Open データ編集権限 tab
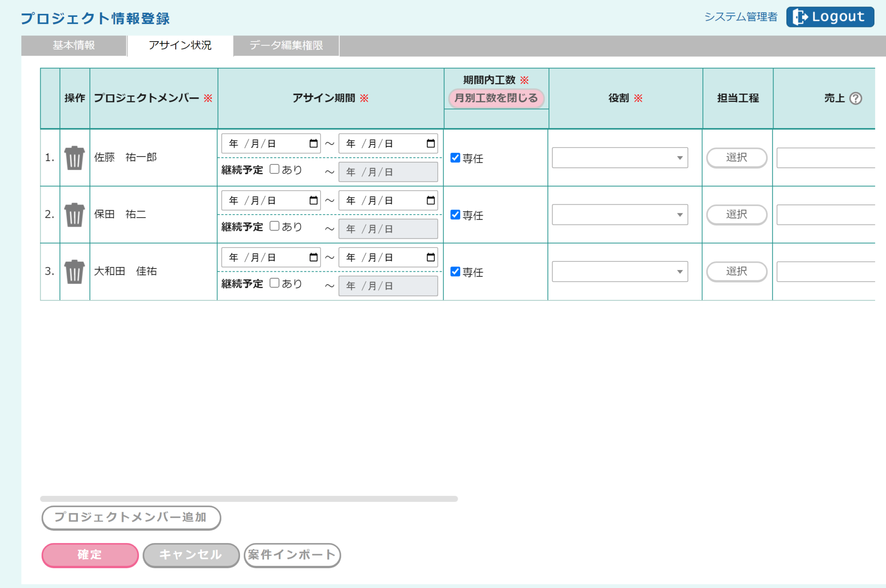Image resolution: width=886 pixels, height=588 pixels. (286, 45)
